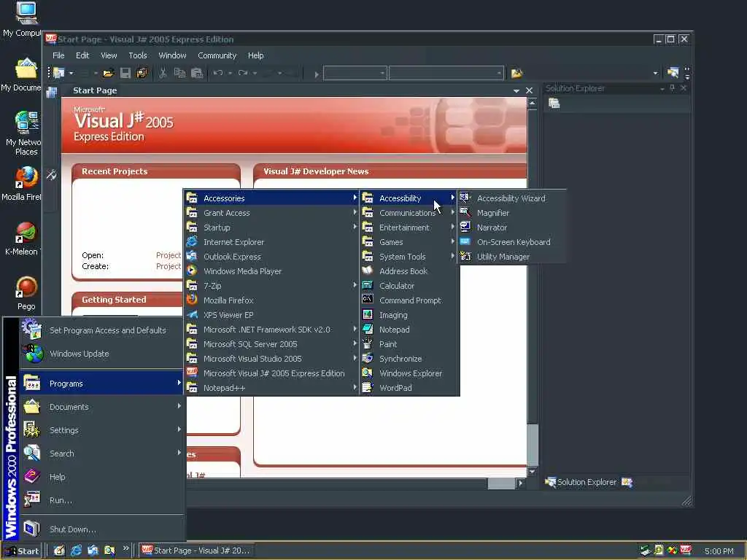Open the File menu

coord(58,55)
